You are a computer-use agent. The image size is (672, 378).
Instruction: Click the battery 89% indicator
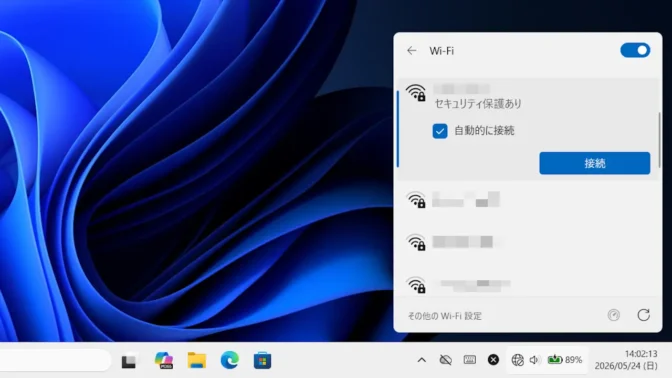click(x=564, y=360)
